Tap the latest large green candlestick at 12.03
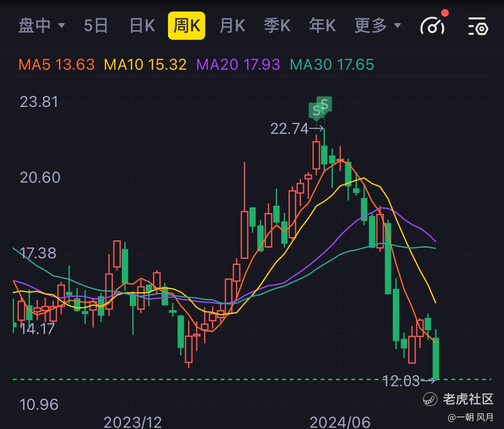This screenshot has width=504, height=429. [x=436, y=358]
